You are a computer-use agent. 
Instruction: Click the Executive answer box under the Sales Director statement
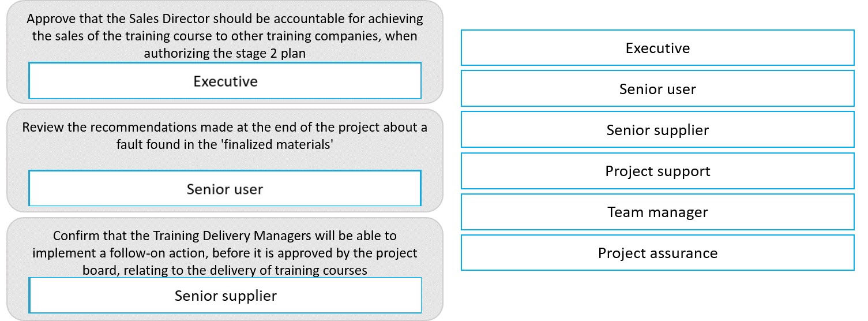[225, 81]
